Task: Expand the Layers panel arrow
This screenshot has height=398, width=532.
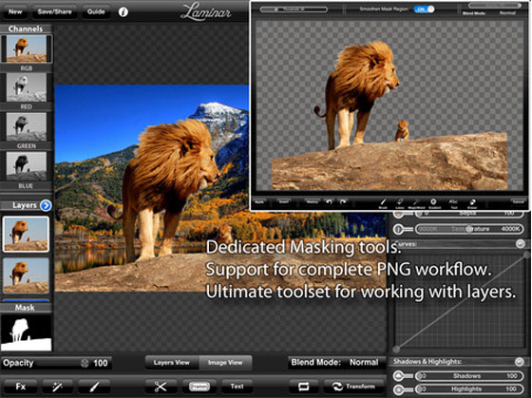Action: click(x=46, y=205)
